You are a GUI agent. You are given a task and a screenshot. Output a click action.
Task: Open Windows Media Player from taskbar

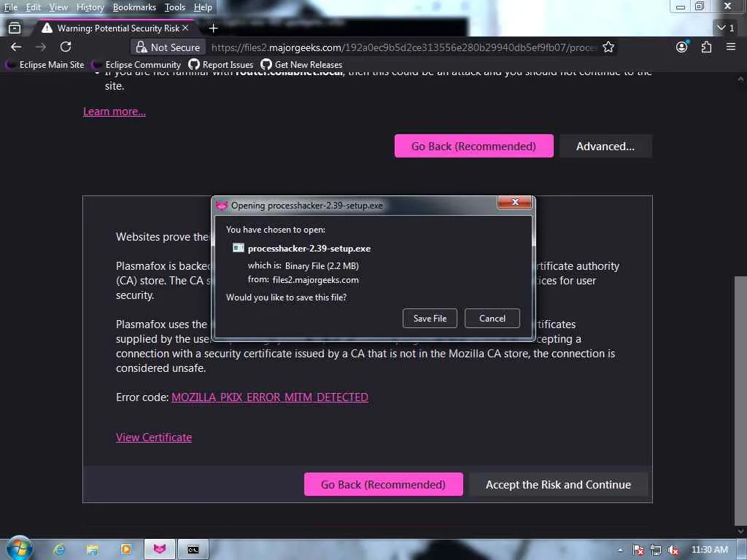(x=125, y=550)
